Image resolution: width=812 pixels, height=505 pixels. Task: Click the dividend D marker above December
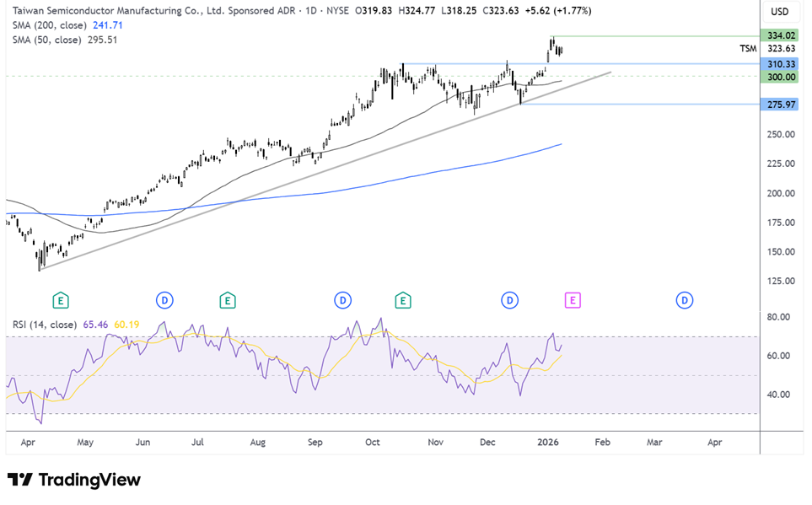509,300
